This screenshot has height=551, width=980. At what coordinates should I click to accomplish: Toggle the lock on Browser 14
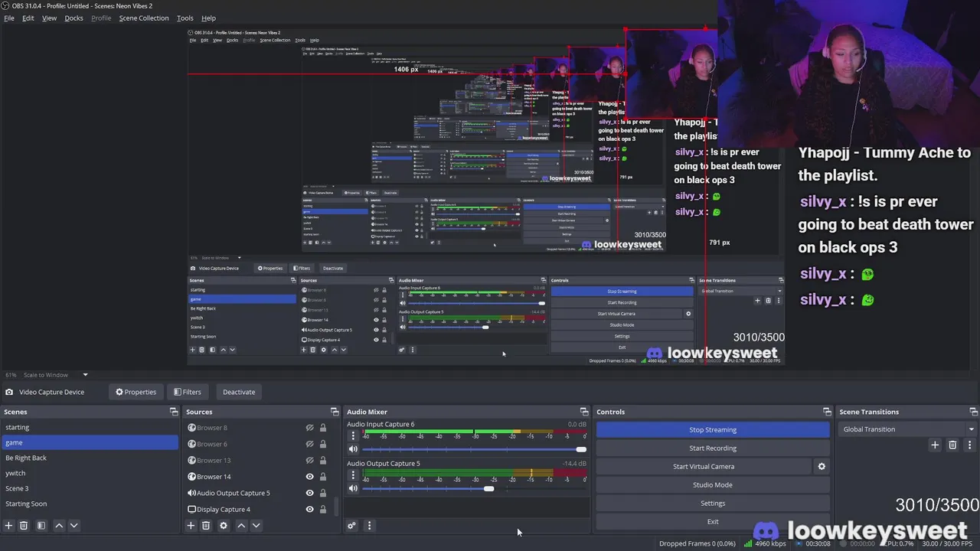(x=323, y=477)
